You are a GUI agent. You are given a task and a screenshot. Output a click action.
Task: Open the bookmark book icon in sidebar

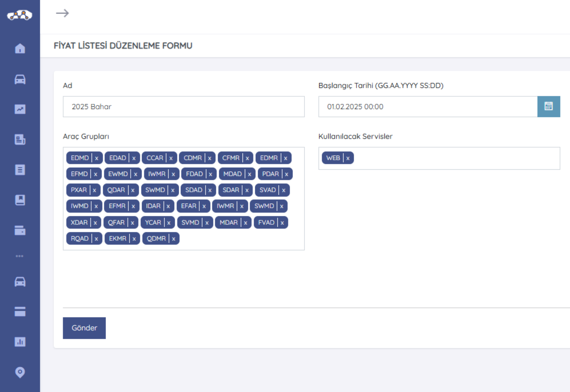coord(20,200)
